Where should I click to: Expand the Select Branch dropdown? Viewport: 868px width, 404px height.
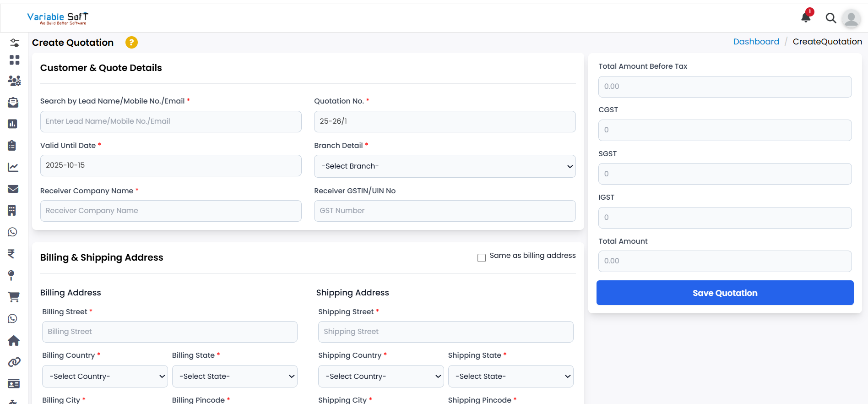point(445,166)
